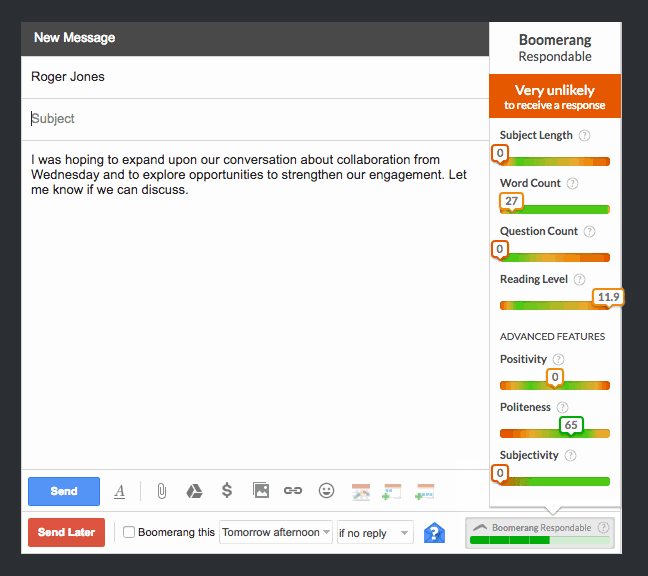The height and width of the screenshot is (576, 648).
Task: Insert file using Google Drive icon
Action: (x=194, y=491)
